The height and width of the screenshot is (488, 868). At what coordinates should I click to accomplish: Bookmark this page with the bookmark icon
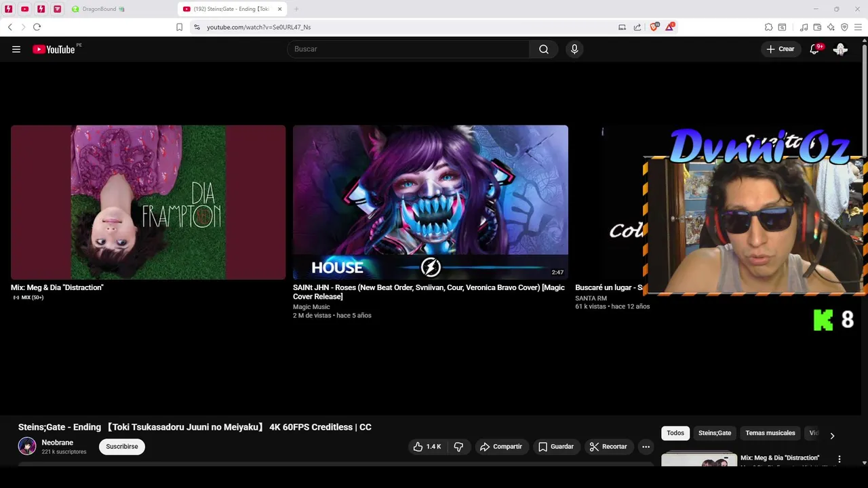[x=179, y=27]
